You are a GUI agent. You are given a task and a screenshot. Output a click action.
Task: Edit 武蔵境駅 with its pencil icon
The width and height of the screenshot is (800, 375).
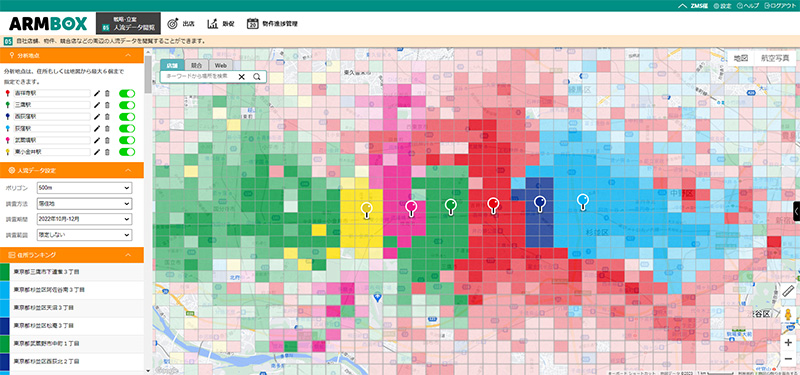pos(97,140)
